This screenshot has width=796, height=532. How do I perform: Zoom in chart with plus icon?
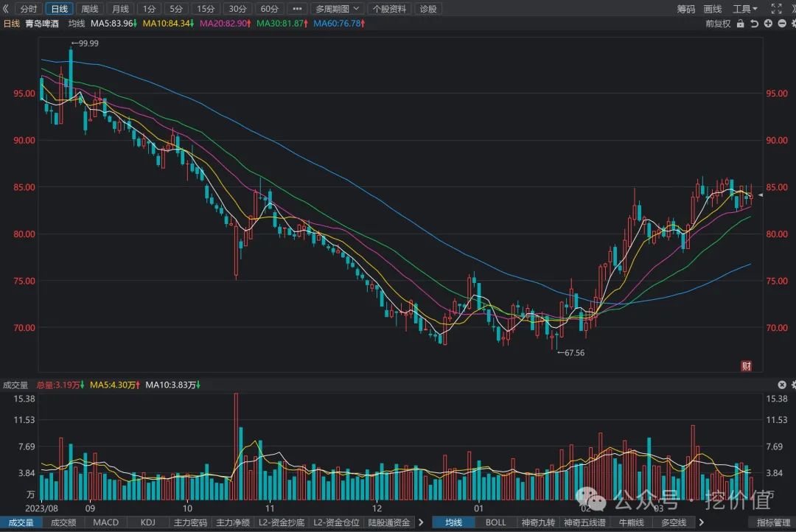click(768, 24)
